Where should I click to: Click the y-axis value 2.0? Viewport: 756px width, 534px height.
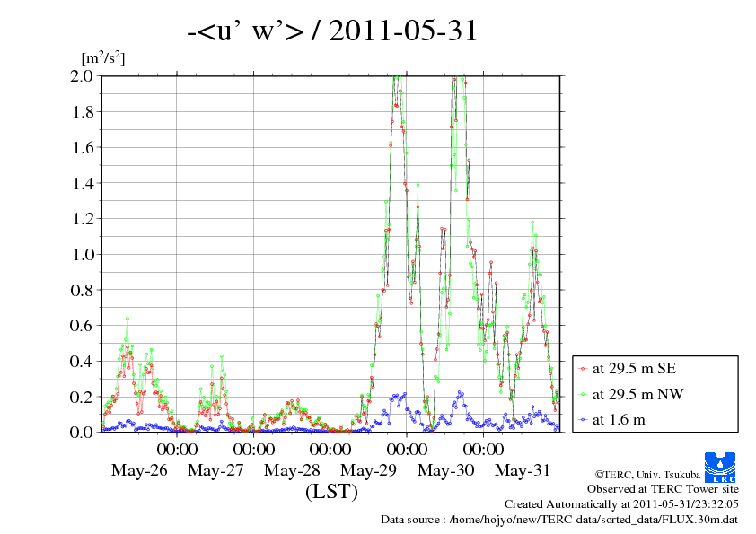pos(82,75)
